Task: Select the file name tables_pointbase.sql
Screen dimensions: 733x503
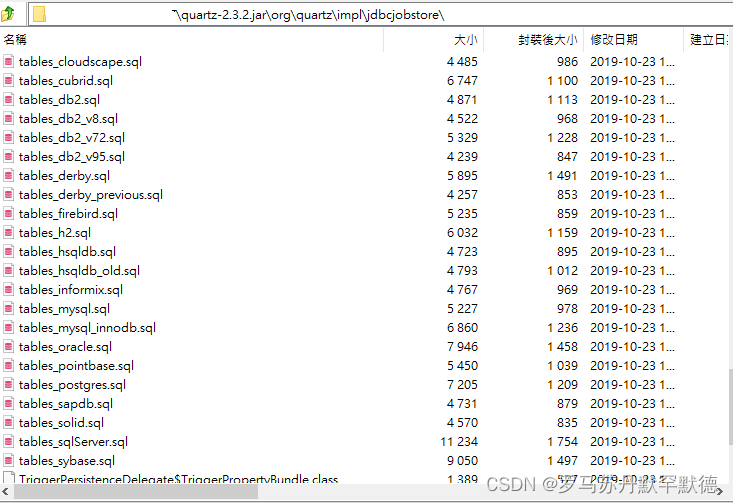Action: coord(76,366)
